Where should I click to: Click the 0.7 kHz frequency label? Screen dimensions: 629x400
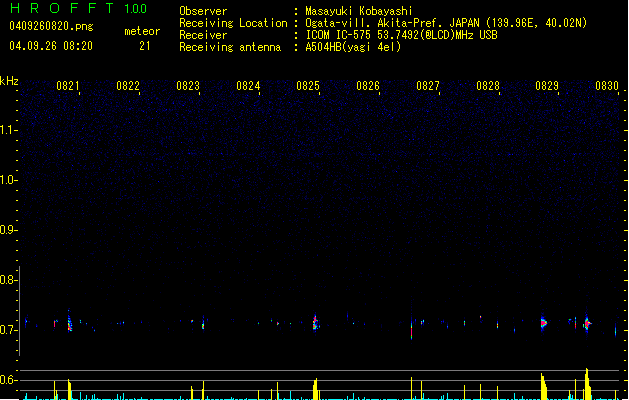tap(8, 330)
